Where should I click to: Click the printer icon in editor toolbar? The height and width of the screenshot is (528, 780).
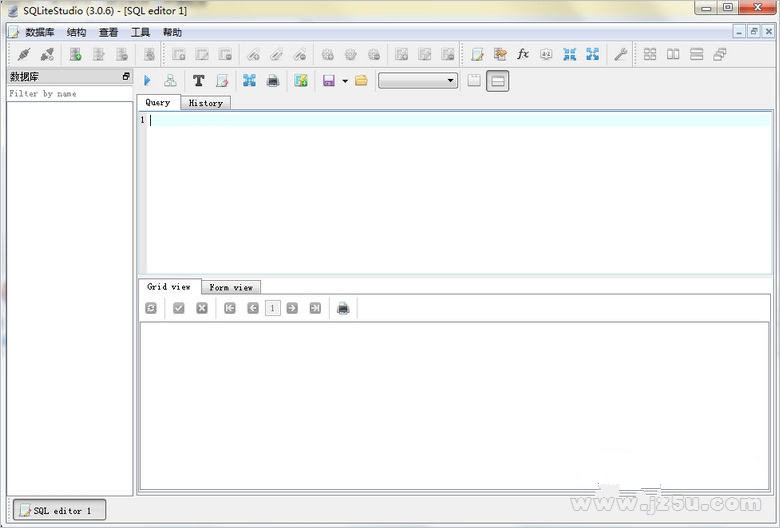[273, 80]
